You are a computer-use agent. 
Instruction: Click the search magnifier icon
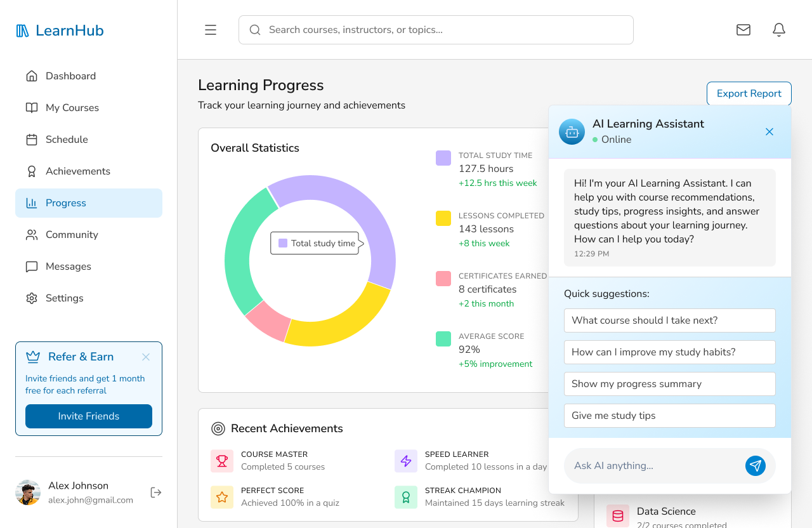[x=255, y=30]
